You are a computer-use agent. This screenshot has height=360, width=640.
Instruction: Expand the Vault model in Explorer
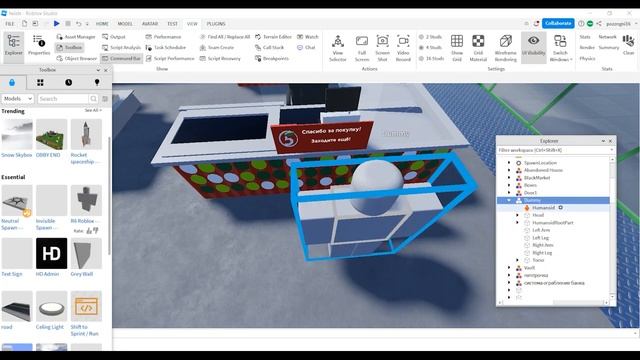point(509,268)
